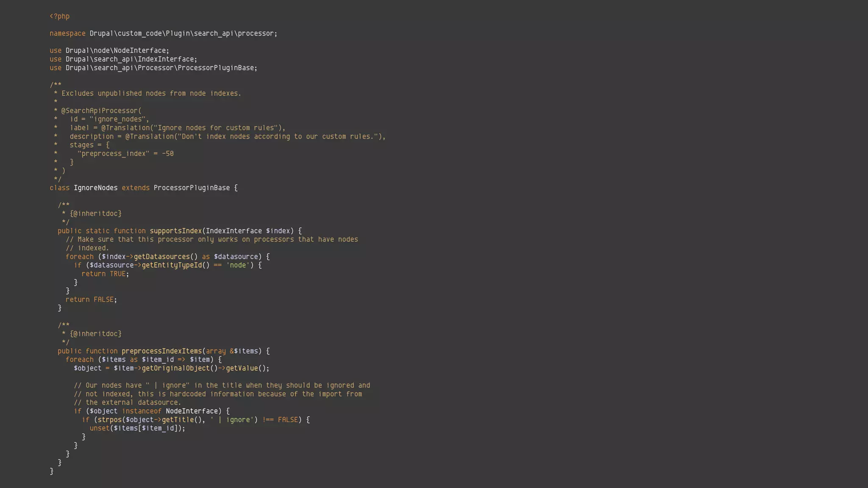Click the "// indexed." comment line
This screenshot has height=488, width=868.
point(87,248)
